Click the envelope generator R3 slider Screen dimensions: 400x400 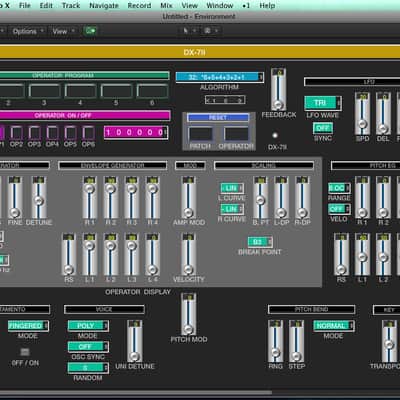pyautogui.click(x=132, y=197)
